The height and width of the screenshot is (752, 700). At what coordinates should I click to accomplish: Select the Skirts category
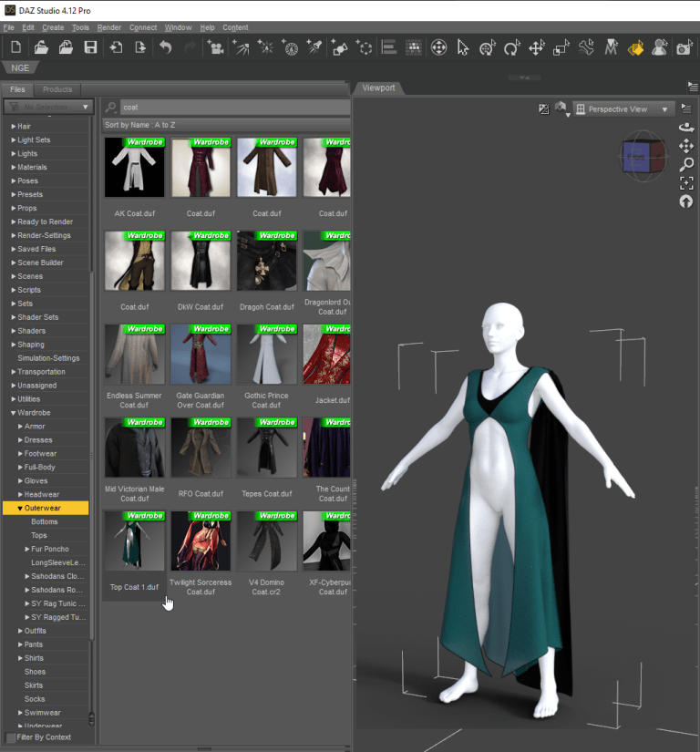pyautogui.click(x=34, y=685)
